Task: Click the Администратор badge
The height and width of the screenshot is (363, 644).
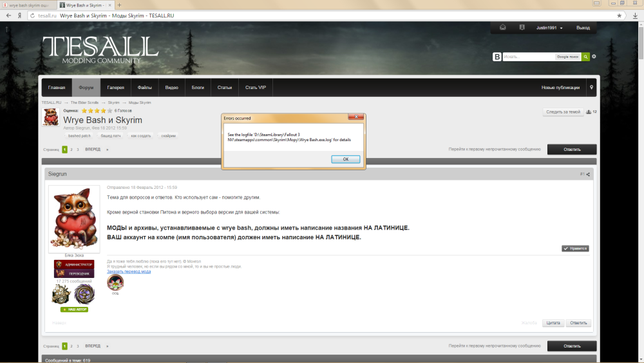Action: 74,264
